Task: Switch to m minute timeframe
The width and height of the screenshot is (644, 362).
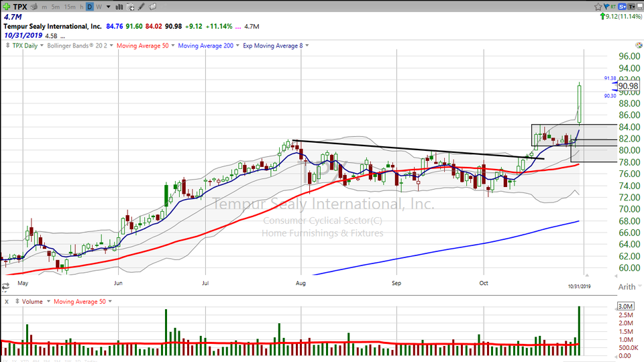Action: 44,7
